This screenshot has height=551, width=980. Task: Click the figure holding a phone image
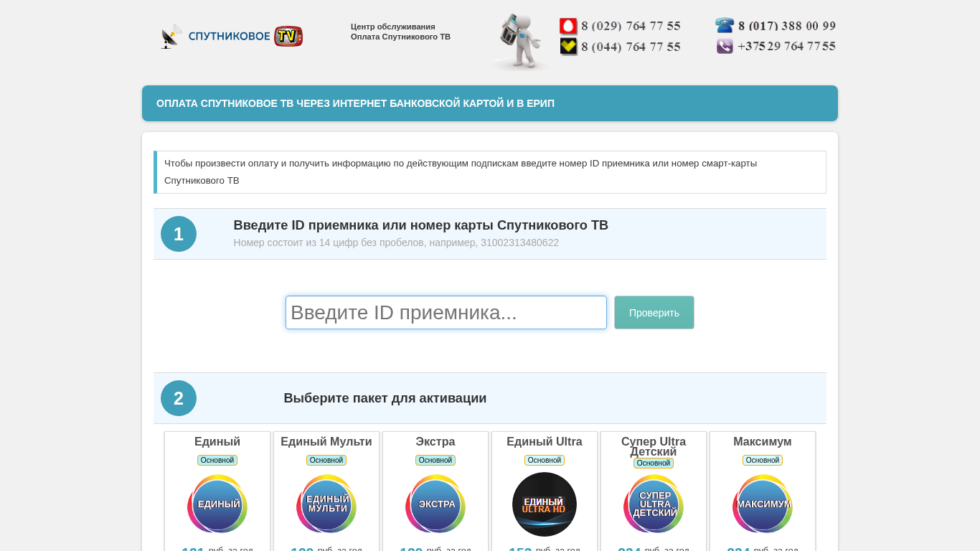coord(521,42)
